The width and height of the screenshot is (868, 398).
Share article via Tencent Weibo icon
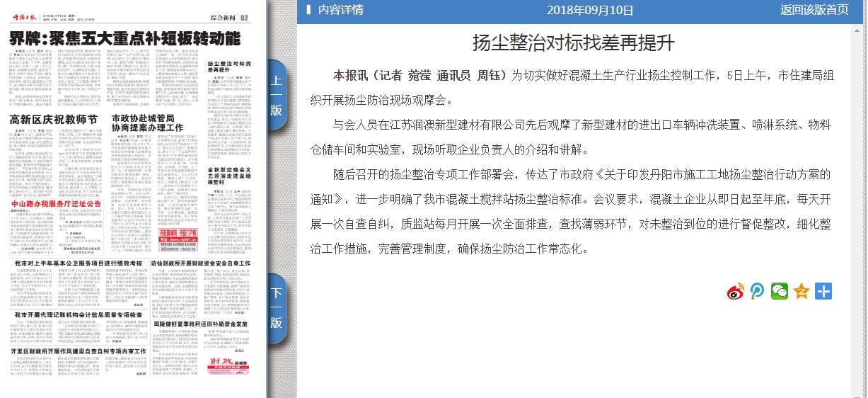[x=758, y=291]
